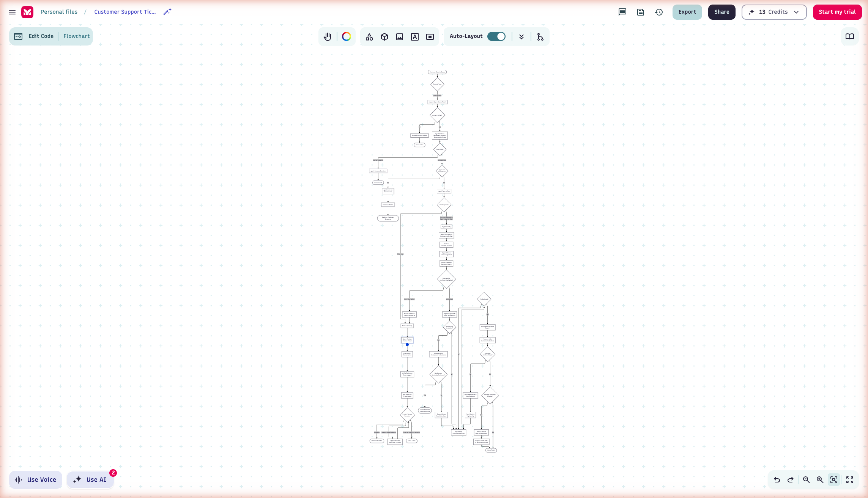Screen dimensions: 868x498
Task: Zoom in on the canvas
Action: point(820,480)
